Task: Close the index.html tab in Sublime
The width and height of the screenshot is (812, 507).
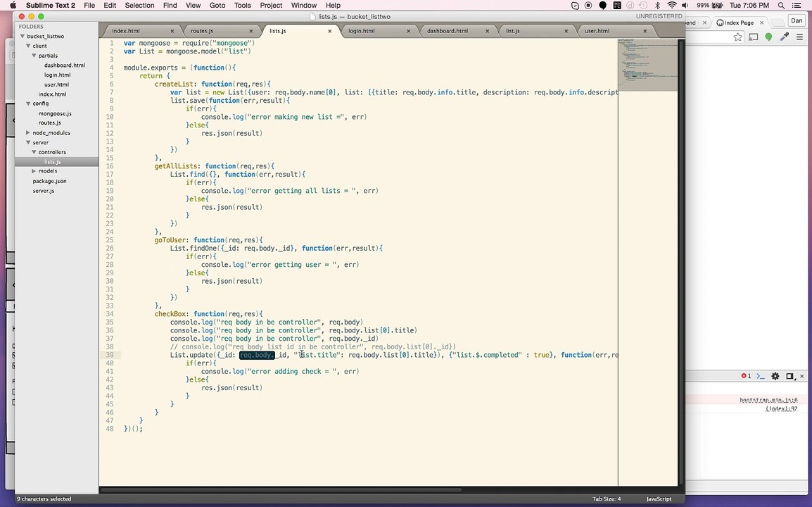Action: click(x=172, y=31)
